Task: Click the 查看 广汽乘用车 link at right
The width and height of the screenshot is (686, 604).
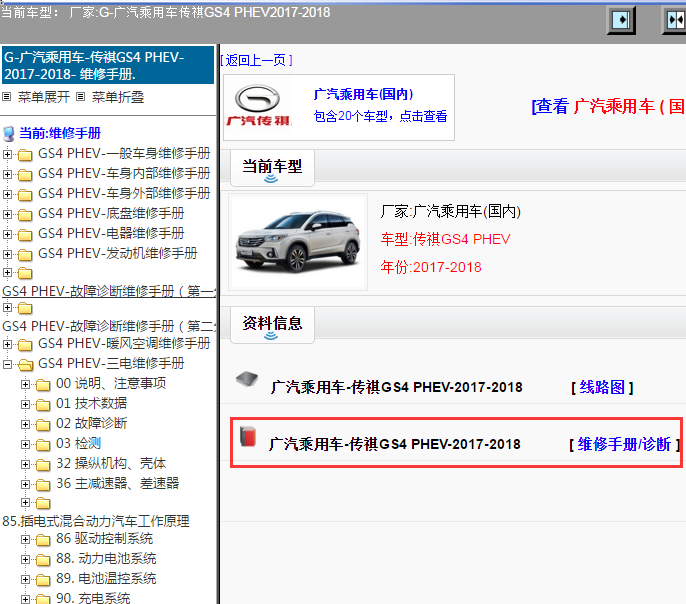Action: (x=608, y=106)
